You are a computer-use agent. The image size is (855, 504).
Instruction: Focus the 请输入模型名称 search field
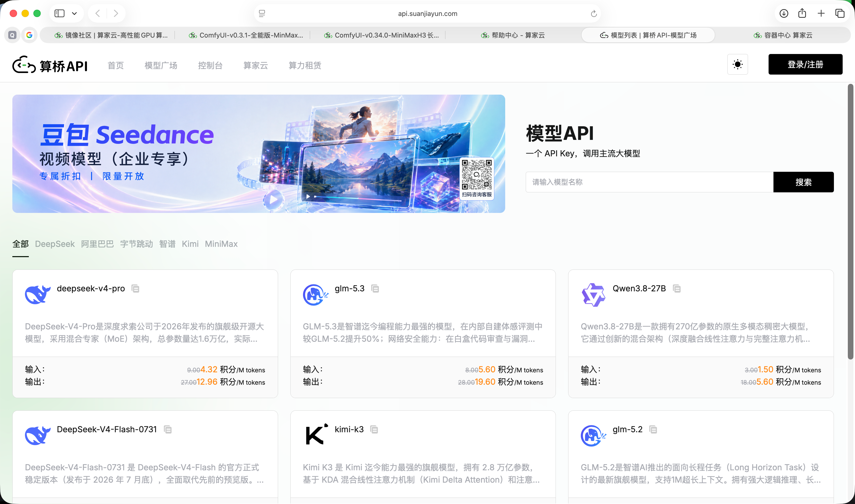649,182
